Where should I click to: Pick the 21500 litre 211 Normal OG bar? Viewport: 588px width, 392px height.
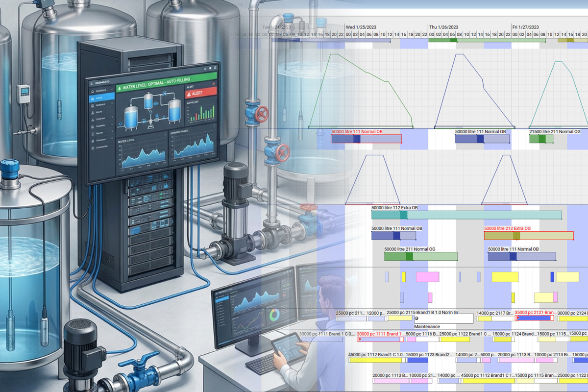click(x=541, y=139)
